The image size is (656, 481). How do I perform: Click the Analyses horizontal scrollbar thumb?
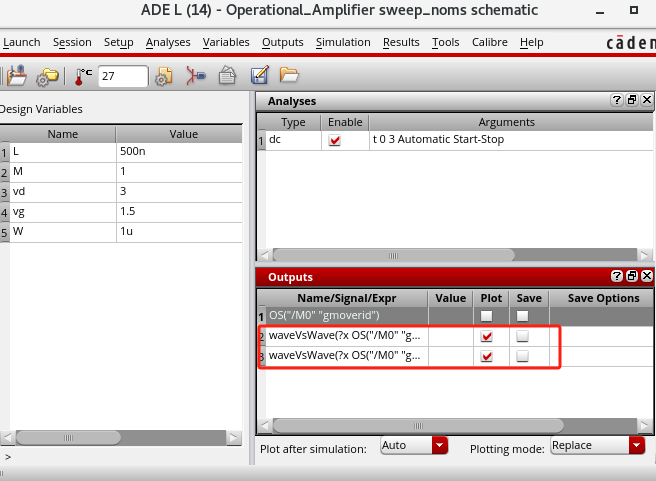tap(393, 256)
